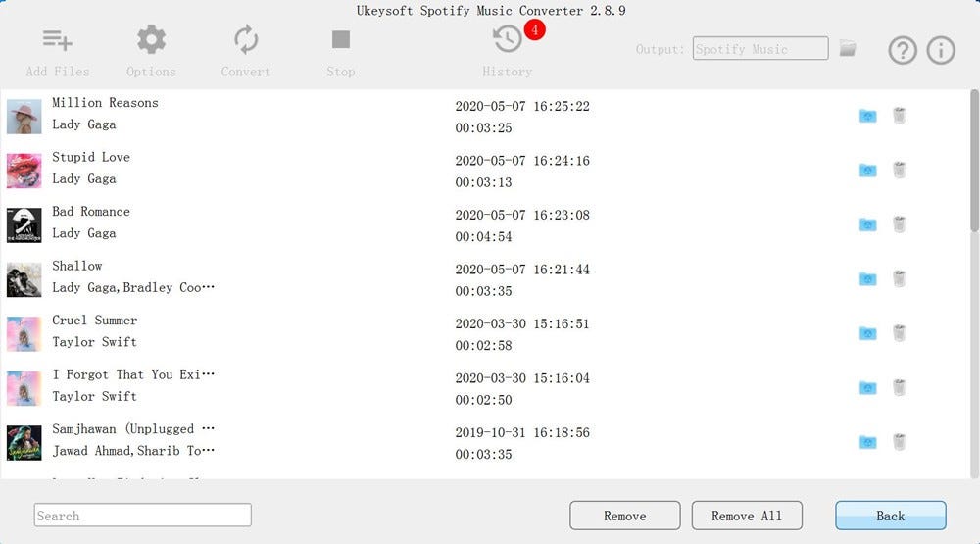The width and height of the screenshot is (980, 544).
Task: Open folder for Million Reasons
Action: pyautogui.click(x=867, y=116)
